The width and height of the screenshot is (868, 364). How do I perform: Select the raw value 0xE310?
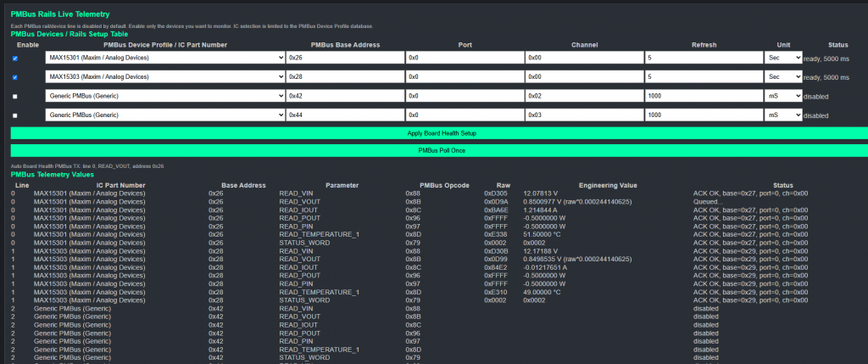pyautogui.click(x=496, y=292)
